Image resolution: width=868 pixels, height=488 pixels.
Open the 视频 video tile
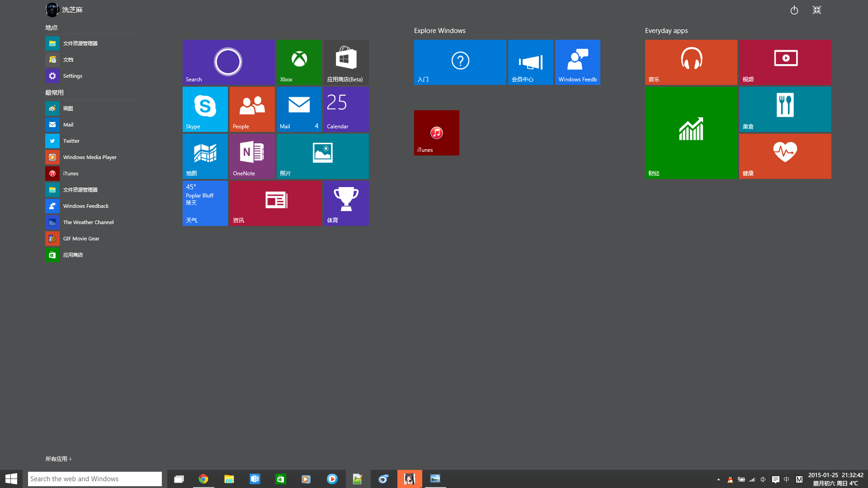tap(785, 62)
